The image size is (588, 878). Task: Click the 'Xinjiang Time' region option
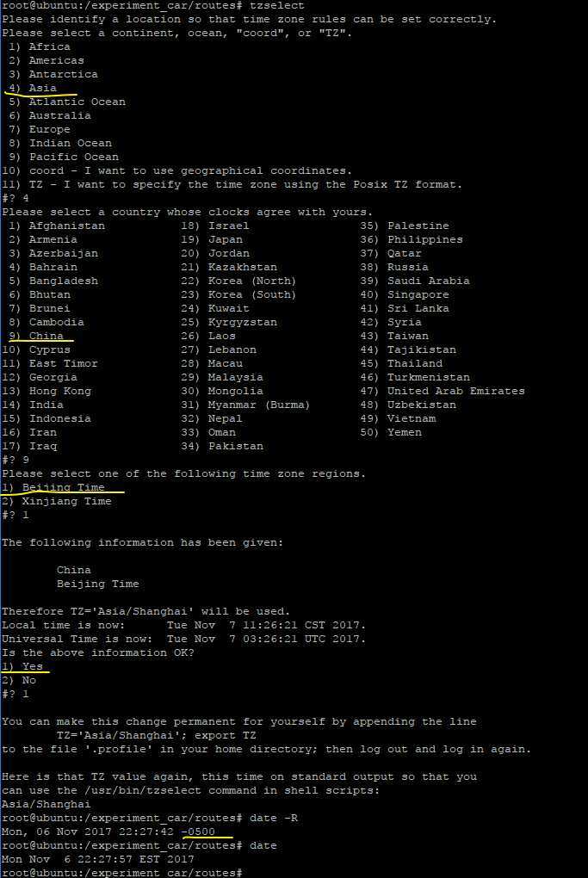coord(66,502)
